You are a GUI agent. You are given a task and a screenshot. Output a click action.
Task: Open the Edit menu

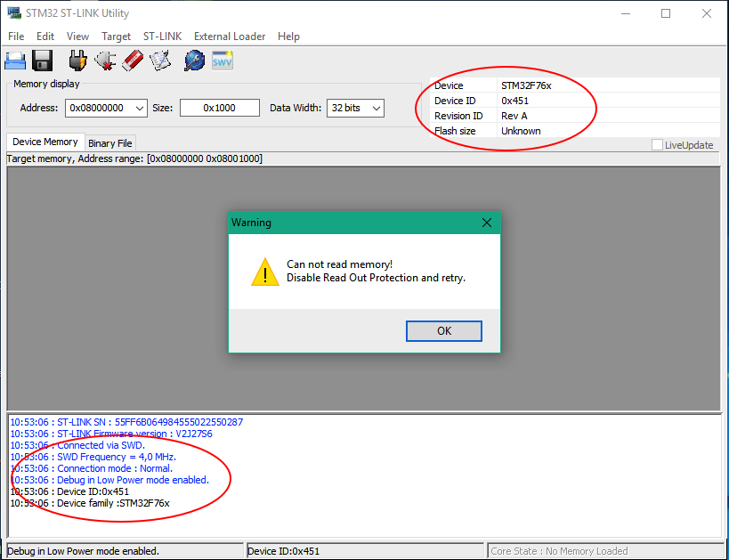45,37
